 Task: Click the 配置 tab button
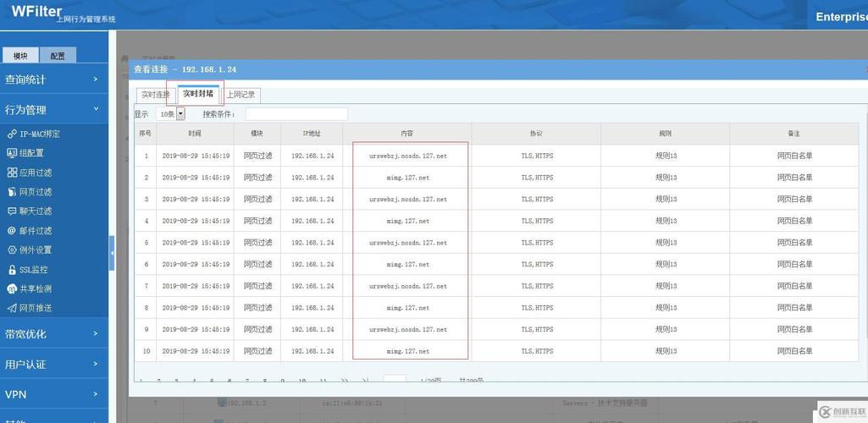click(x=58, y=56)
